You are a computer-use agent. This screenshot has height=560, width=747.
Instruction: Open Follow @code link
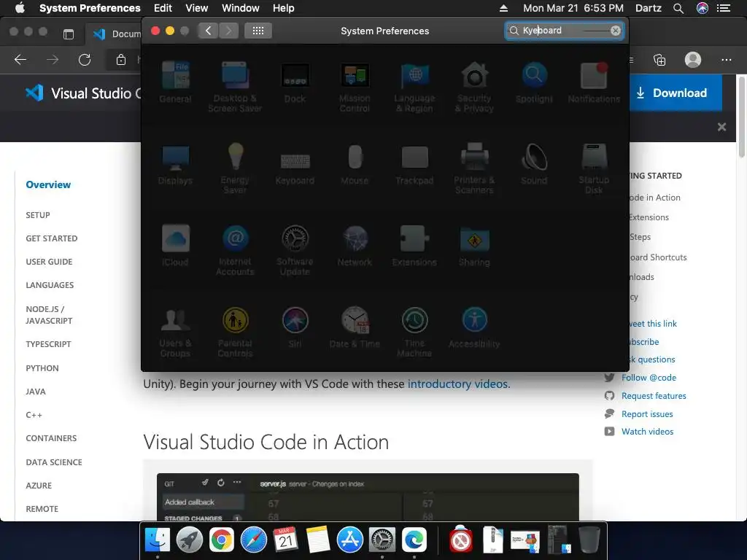point(649,378)
